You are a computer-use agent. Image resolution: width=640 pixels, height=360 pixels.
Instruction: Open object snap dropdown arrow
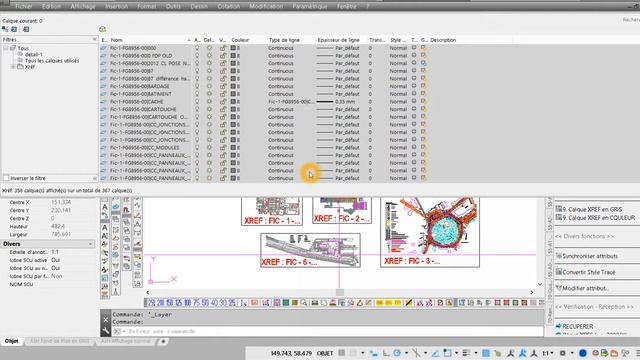click(x=457, y=353)
